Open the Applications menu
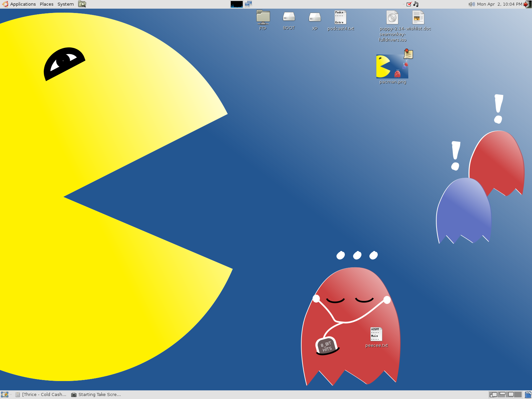 coord(23,4)
